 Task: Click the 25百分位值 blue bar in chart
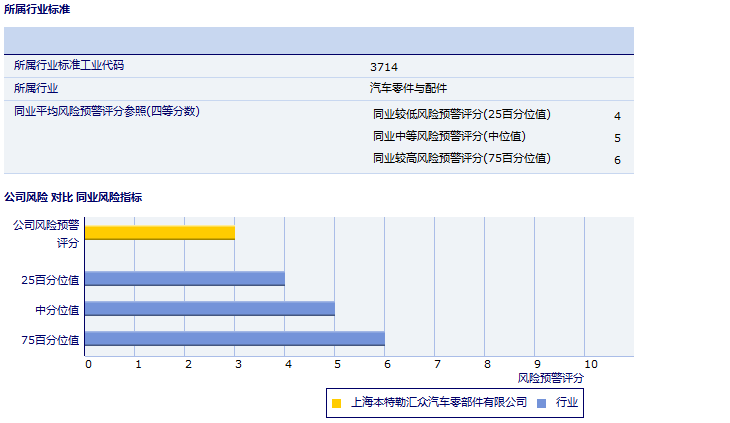click(x=185, y=279)
